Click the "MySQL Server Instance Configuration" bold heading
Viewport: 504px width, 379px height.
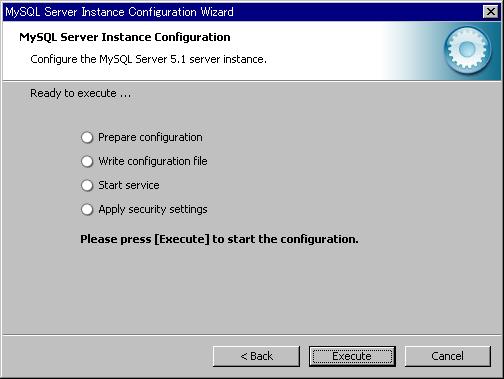pyautogui.click(x=125, y=37)
